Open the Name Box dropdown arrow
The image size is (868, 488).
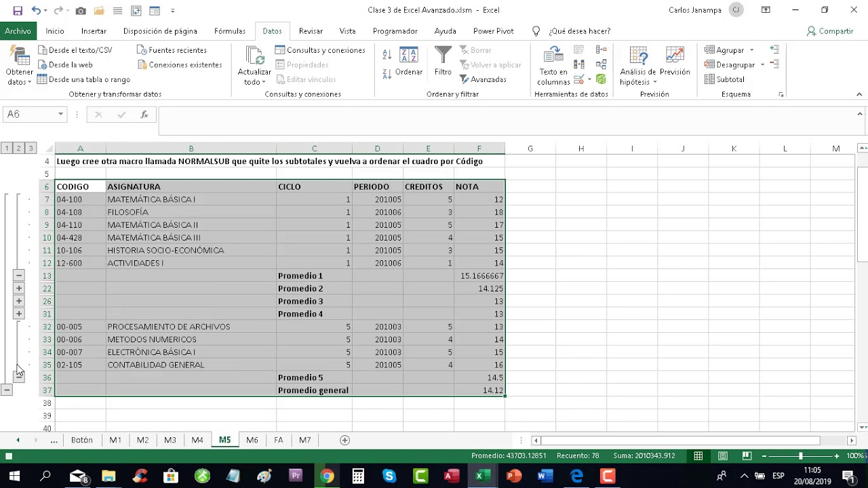(60, 115)
